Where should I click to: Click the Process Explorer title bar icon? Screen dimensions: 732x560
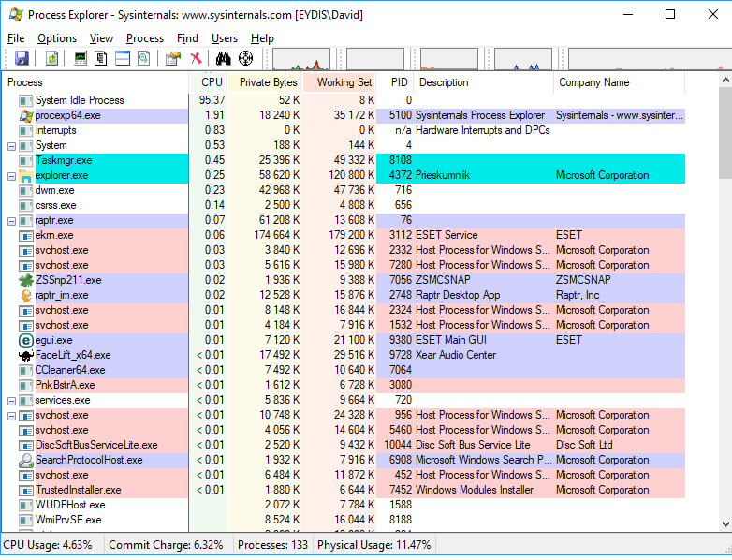[x=16, y=14]
